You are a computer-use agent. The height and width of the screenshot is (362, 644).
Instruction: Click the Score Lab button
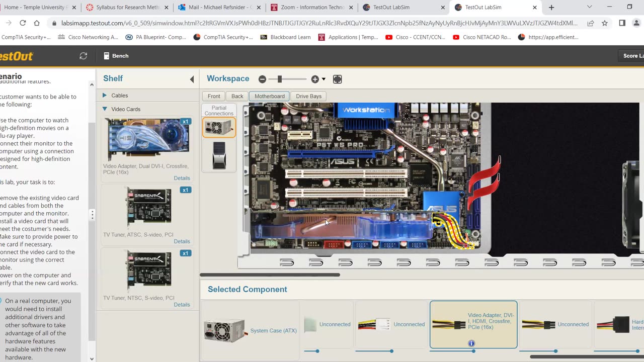632,56
